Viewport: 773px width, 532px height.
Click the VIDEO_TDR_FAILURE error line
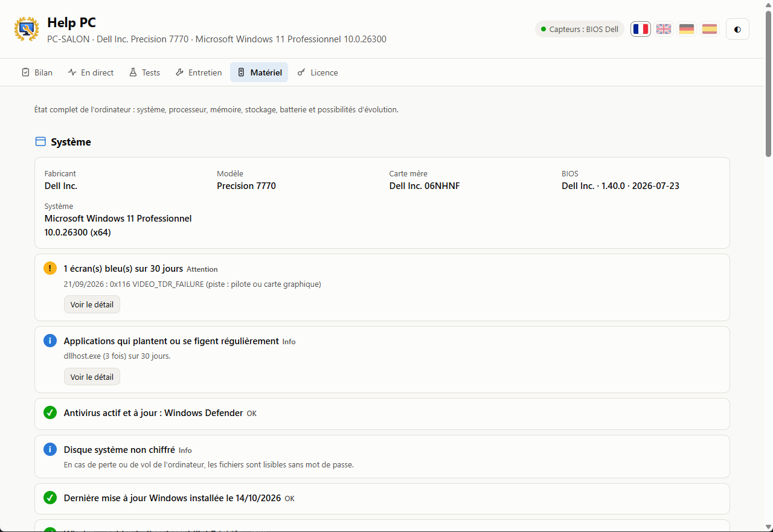coord(192,284)
